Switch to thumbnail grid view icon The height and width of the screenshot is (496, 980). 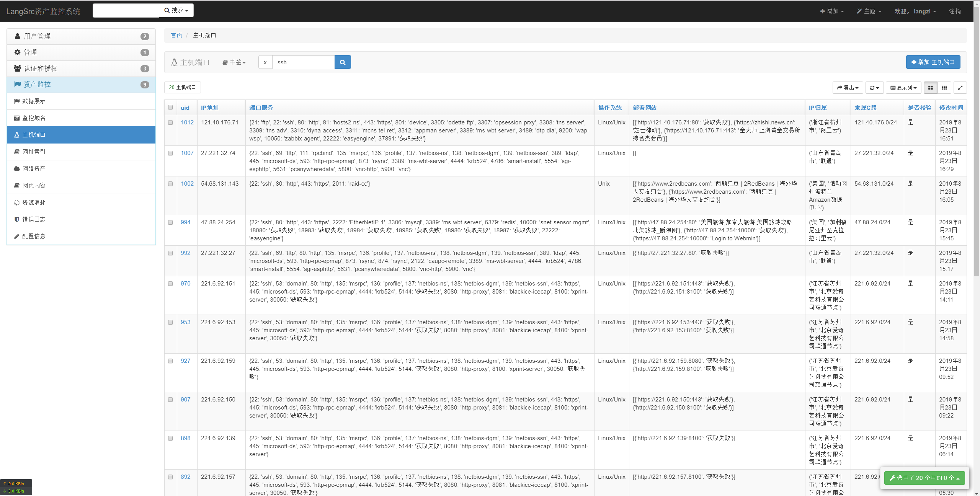[x=930, y=88]
